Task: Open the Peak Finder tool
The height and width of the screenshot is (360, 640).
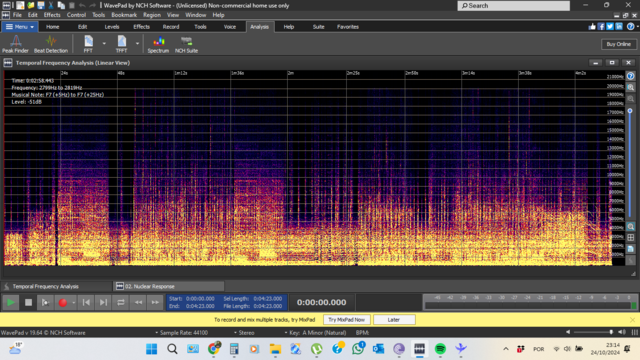Action: pos(16,44)
